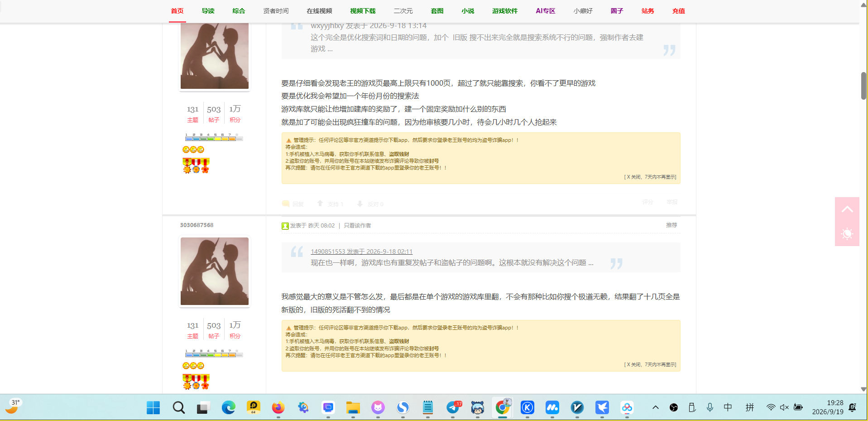Expand the system tray hidden icons chevron
This screenshot has width=868, height=421.
655,407
